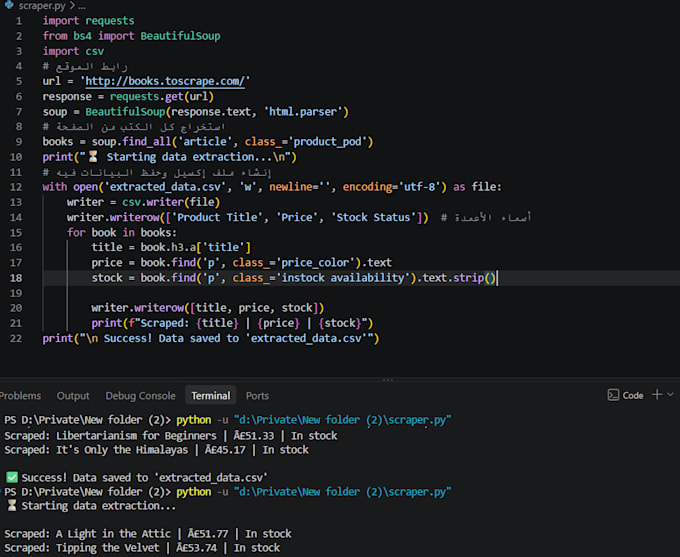Click 'csv.writer(file)' on line 13

coord(171,202)
